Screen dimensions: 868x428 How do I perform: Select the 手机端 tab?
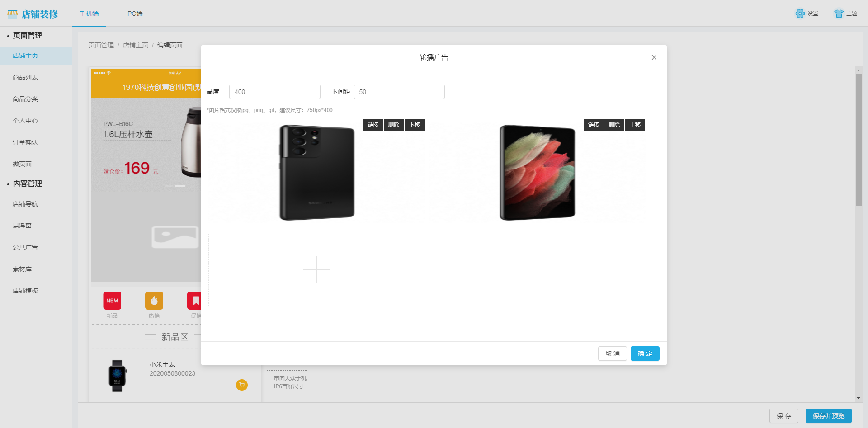(x=89, y=14)
